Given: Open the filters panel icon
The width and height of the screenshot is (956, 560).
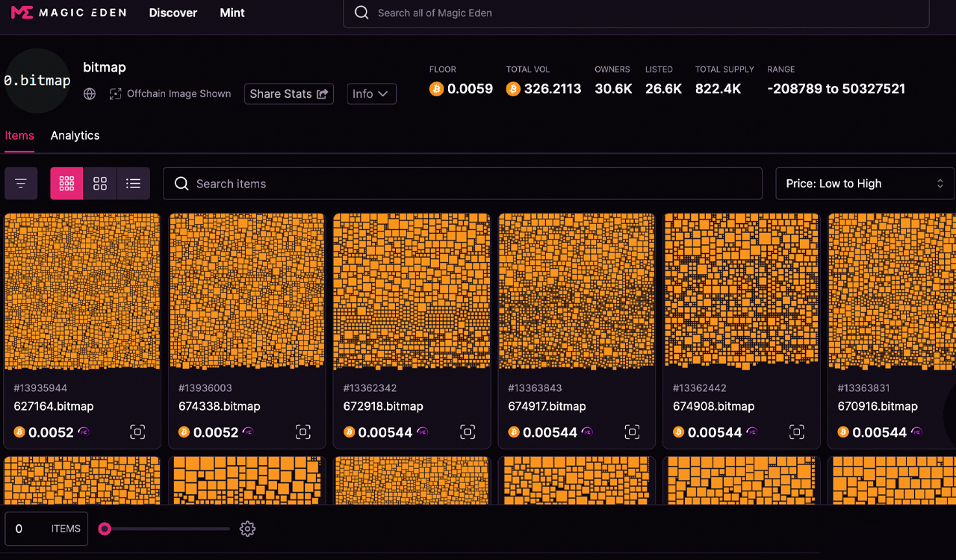Looking at the screenshot, I should tap(20, 183).
